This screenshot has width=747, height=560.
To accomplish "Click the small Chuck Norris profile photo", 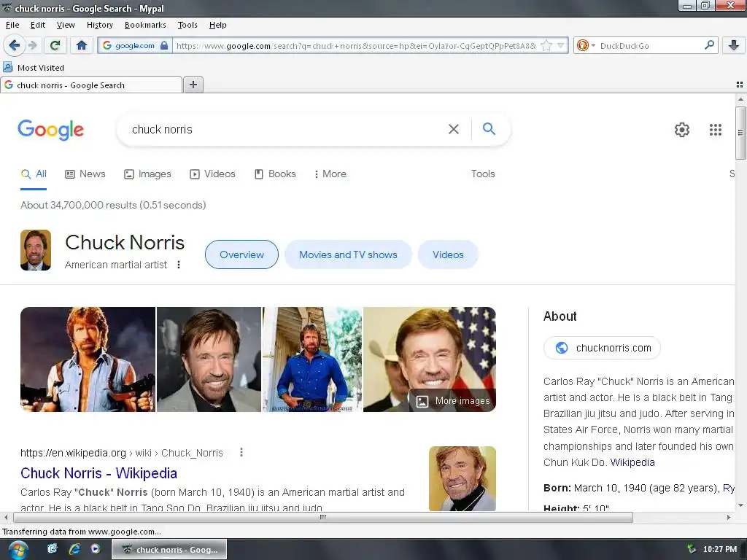I will tap(36, 250).
